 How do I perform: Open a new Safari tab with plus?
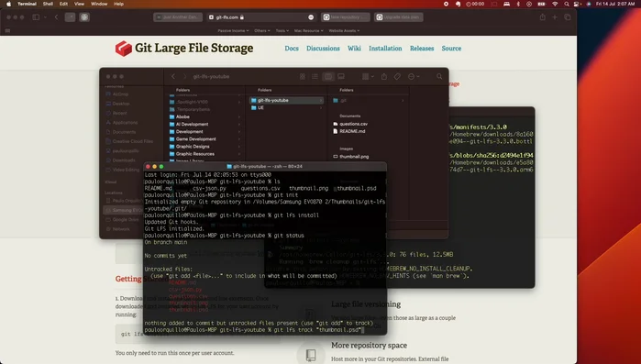tap(555, 17)
